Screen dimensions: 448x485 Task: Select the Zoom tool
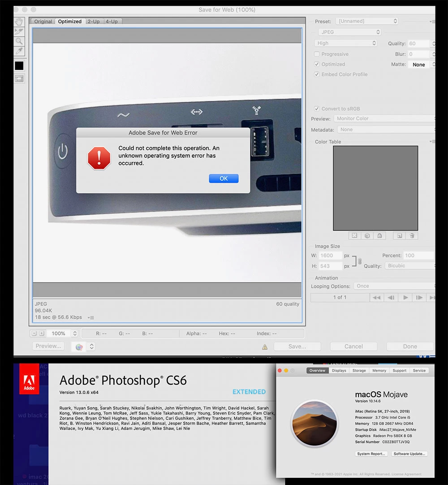(x=19, y=41)
